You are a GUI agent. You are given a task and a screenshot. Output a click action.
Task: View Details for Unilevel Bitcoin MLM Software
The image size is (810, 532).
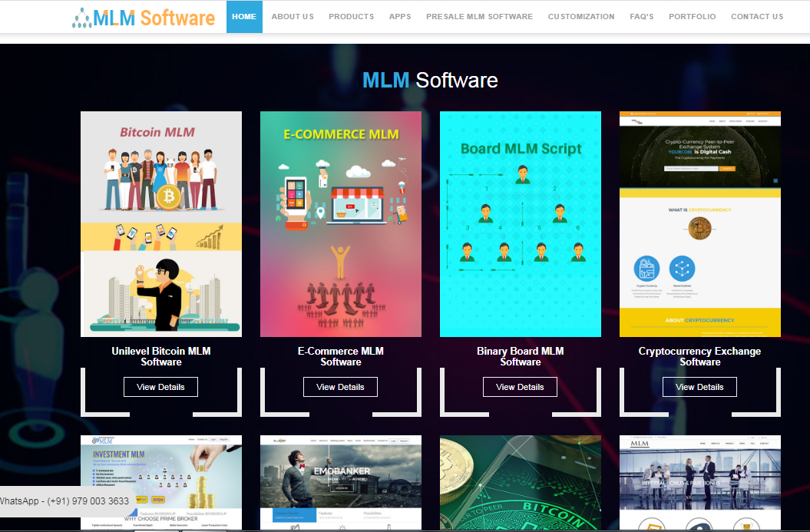click(x=160, y=386)
